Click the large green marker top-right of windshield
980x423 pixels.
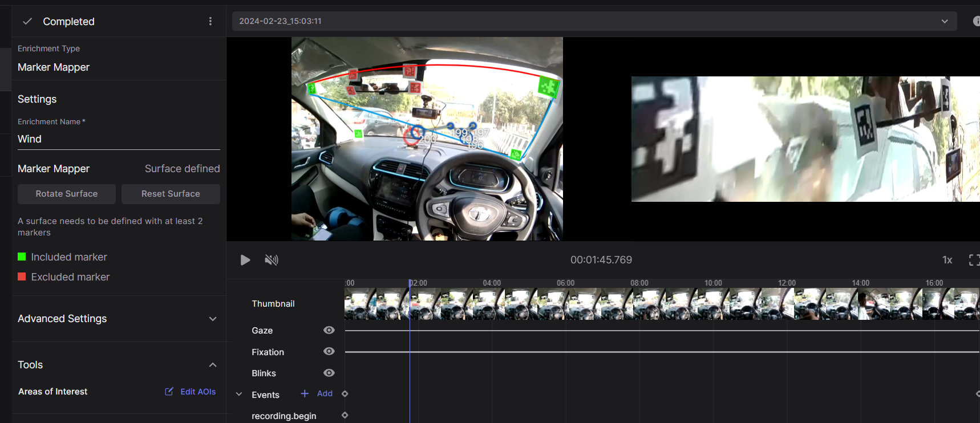pos(549,87)
